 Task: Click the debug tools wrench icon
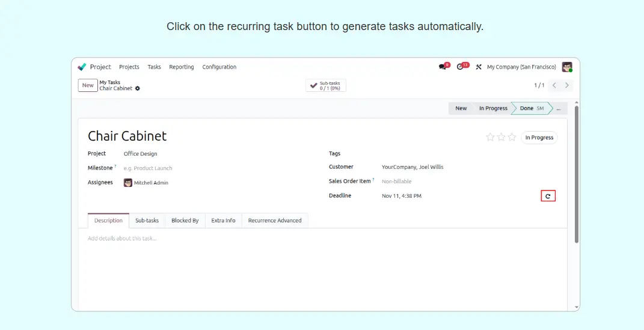coord(479,67)
